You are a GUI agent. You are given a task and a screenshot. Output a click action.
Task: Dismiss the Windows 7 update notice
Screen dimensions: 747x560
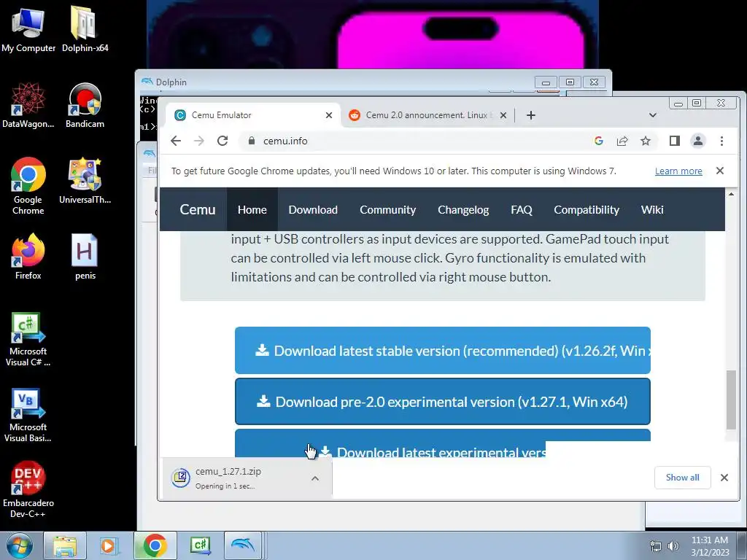(x=720, y=171)
